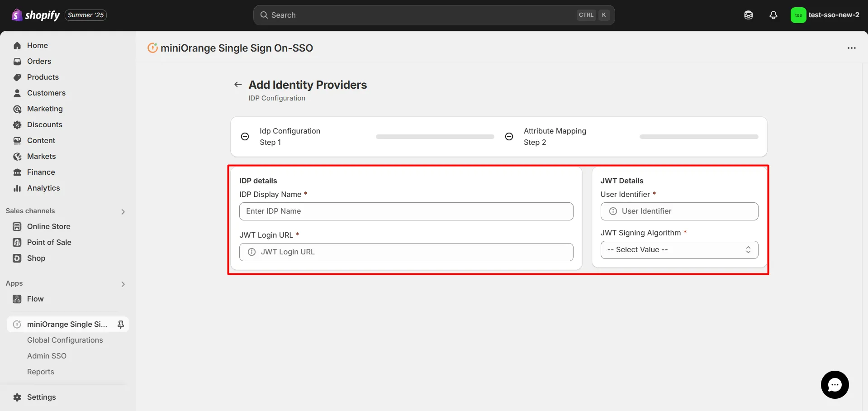
Task: Click the Content image icon
Action: [17, 140]
